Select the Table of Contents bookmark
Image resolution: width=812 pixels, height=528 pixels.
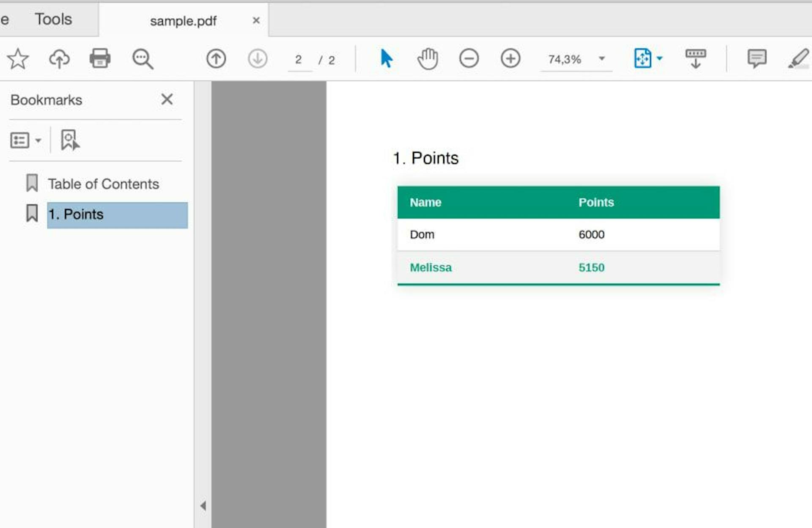(x=103, y=184)
